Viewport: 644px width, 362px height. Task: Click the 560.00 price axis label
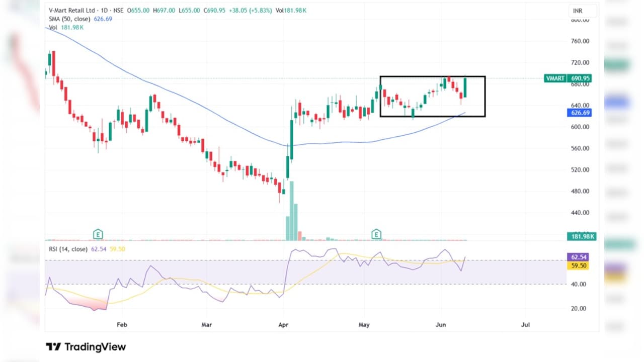pos(581,148)
